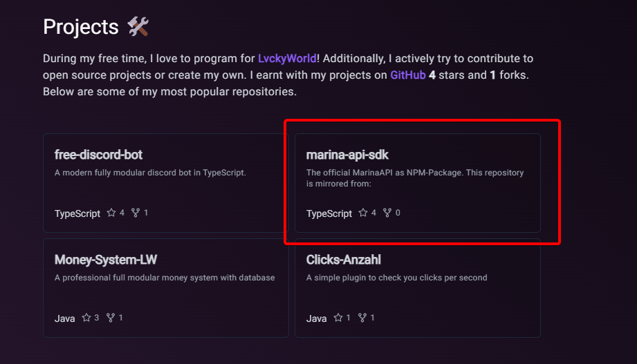Click star icon on free-discord-bot card
This screenshot has height=364, width=637.
(111, 213)
